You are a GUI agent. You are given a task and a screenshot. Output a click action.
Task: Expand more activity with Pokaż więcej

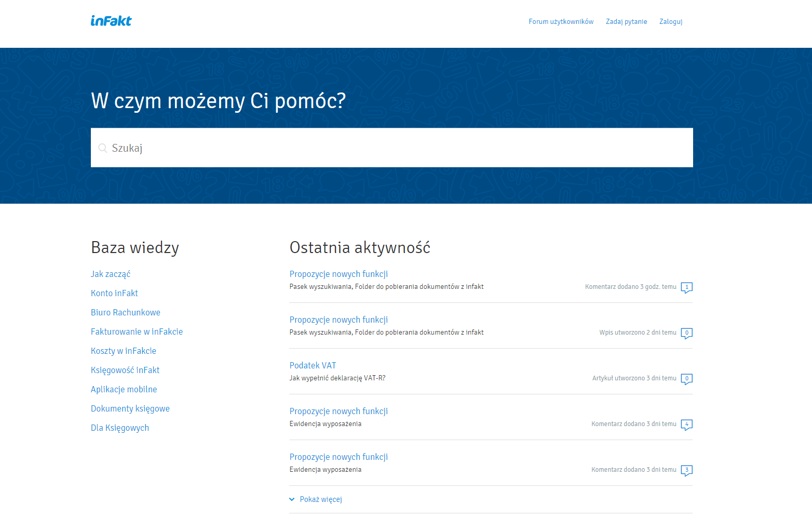click(x=320, y=499)
